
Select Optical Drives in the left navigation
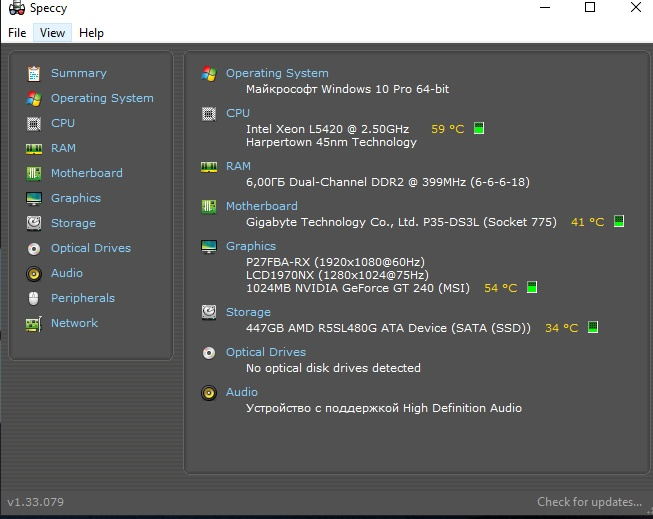pos(91,248)
